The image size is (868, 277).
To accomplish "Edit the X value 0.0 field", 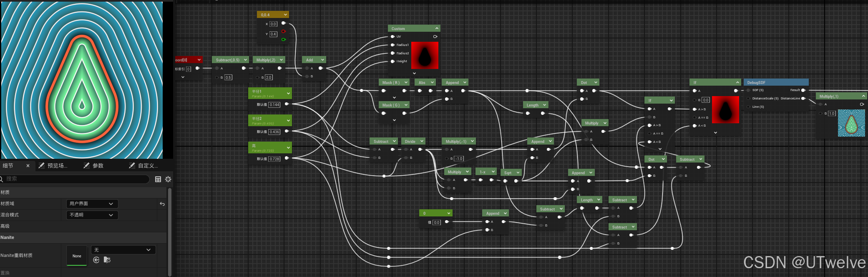I will click(x=273, y=24).
